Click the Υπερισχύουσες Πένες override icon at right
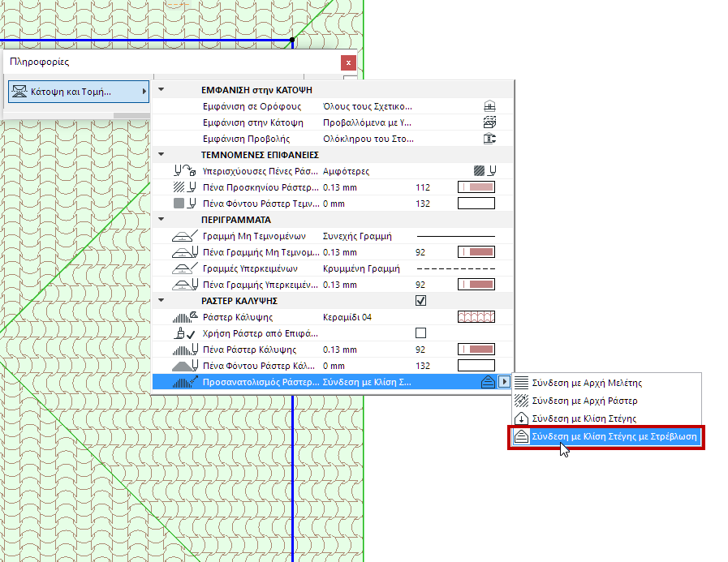Screen dimensions: 728x562 coord(485,171)
